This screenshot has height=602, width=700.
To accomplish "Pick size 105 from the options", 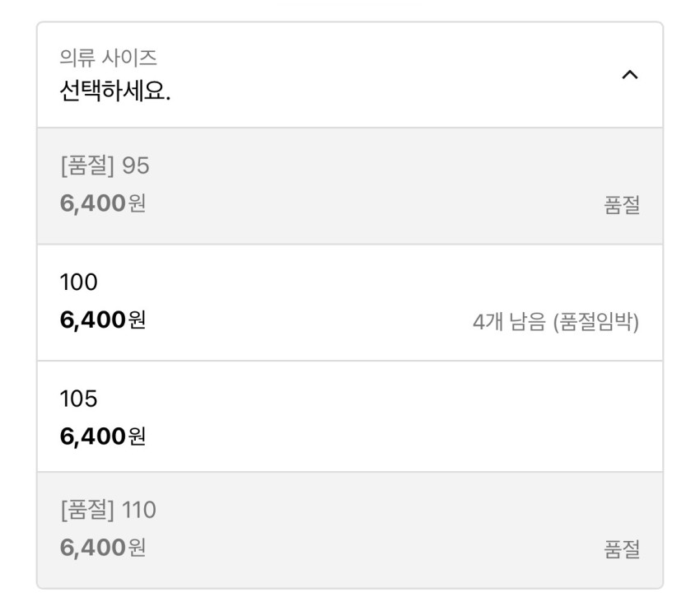I will coord(79,399).
